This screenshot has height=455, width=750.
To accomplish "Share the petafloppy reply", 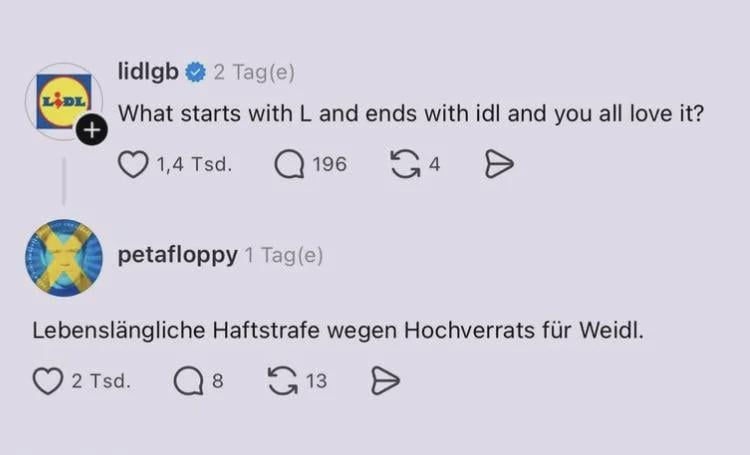I will tap(386, 381).
